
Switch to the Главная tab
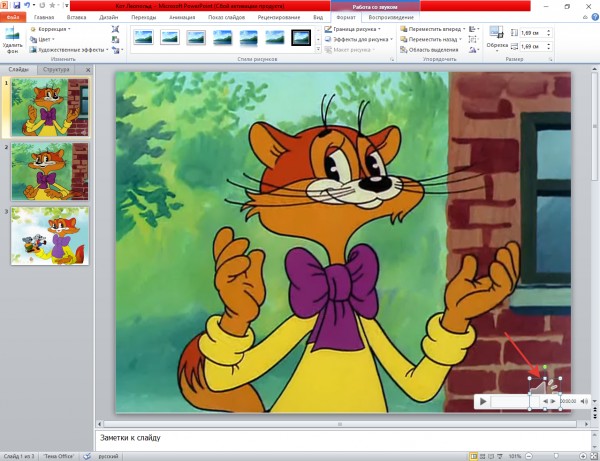[44, 17]
